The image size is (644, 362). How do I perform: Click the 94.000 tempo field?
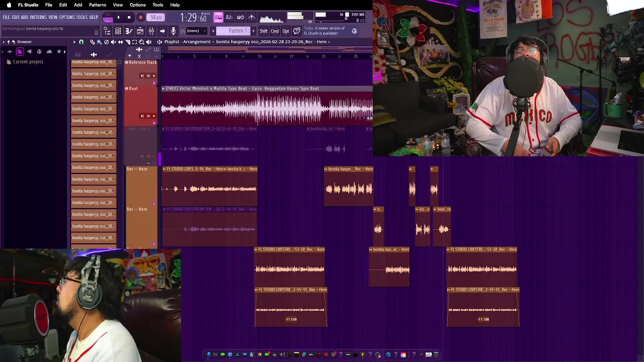(x=156, y=17)
